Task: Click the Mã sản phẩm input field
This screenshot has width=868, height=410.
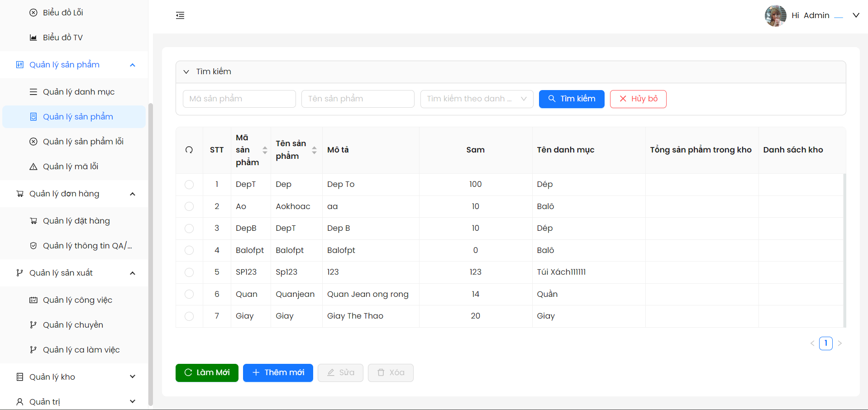Action: click(x=239, y=99)
